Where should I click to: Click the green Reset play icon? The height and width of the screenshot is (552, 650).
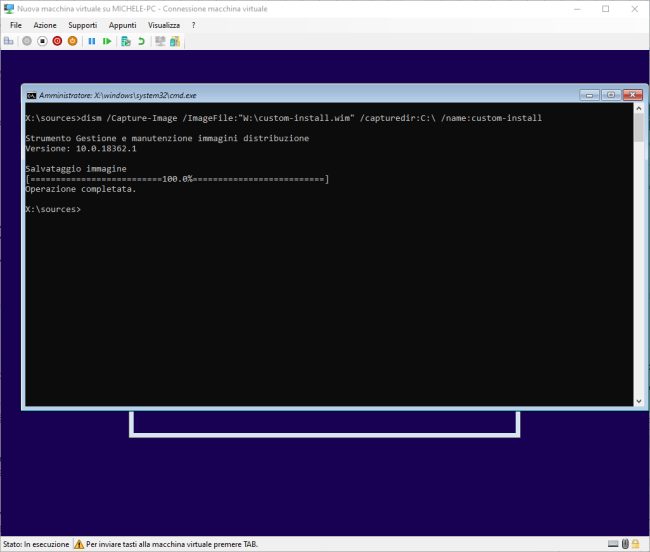[107, 41]
